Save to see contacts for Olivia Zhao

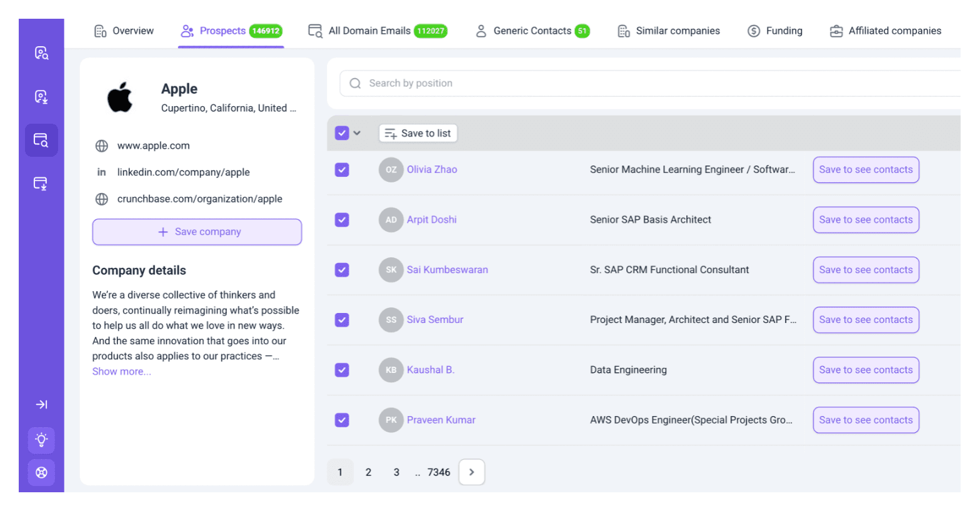pyautogui.click(x=866, y=170)
